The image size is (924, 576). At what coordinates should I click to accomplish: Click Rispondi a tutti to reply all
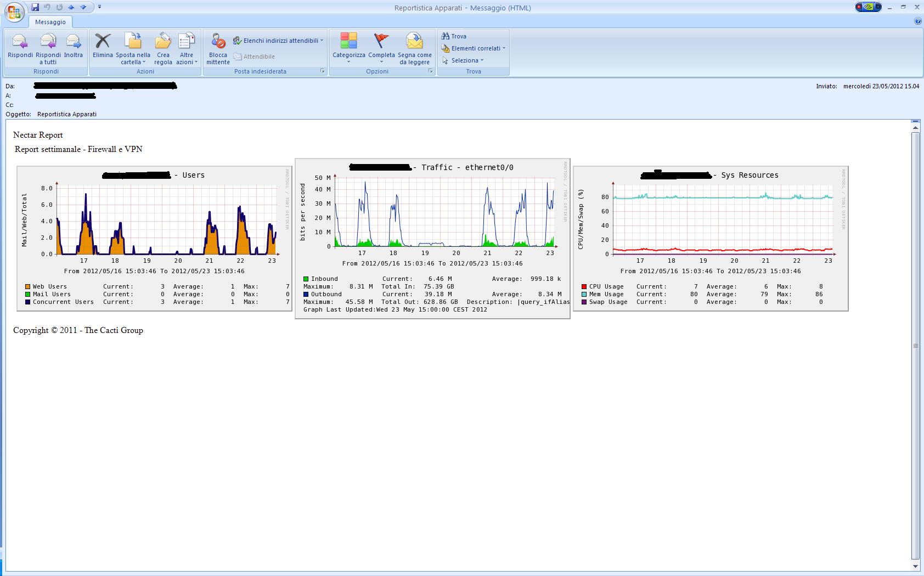(48, 49)
